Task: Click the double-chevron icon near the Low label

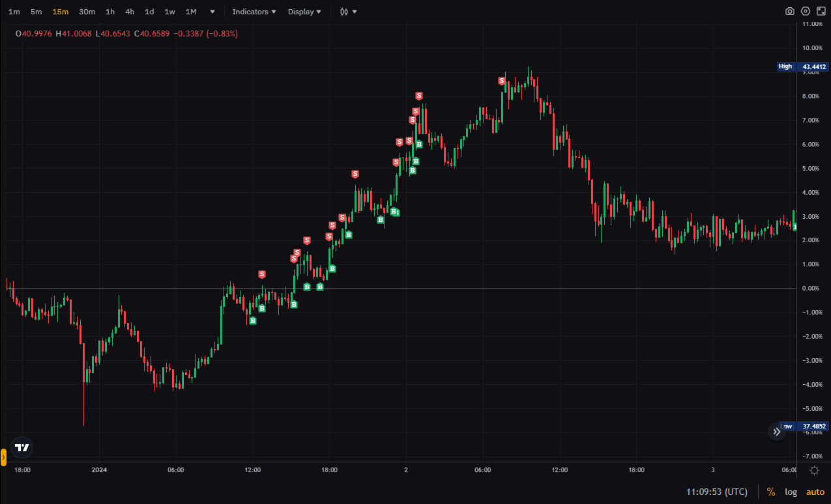Action: (x=777, y=432)
